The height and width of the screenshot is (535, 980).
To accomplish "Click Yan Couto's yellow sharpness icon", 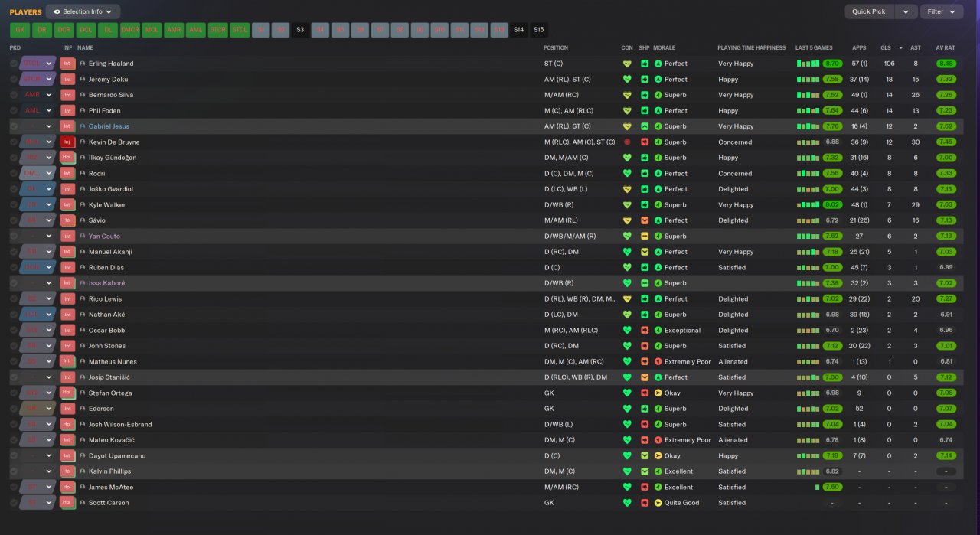I will pos(645,236).
